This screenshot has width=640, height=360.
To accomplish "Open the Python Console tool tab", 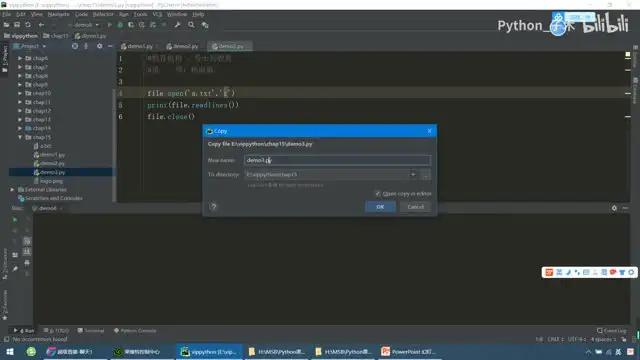I will point(135,331).
